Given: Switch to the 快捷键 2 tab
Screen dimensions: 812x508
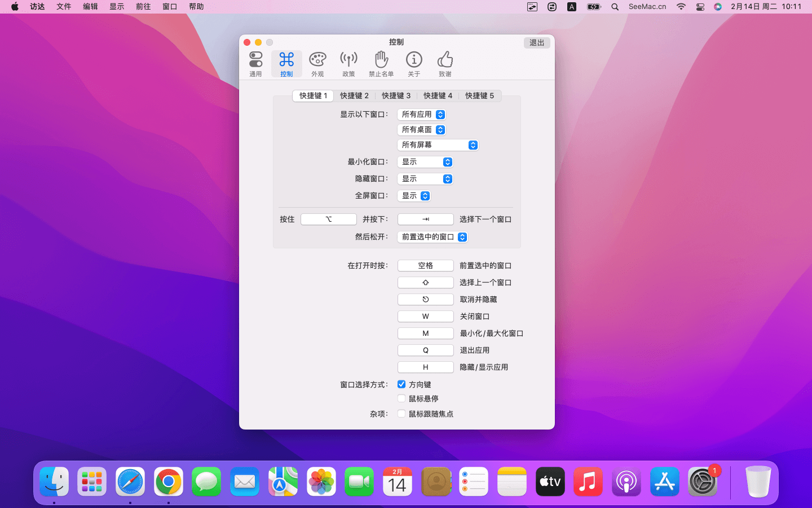Looking at the screenshot, I should click(354, 96).
